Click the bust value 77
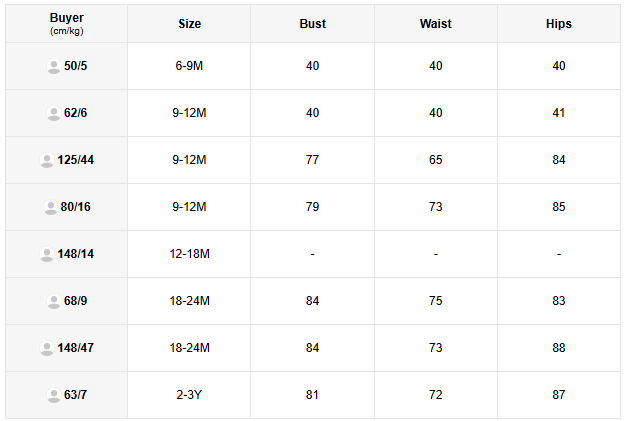Viewport: 626px width, 421px height. point(313,160)
